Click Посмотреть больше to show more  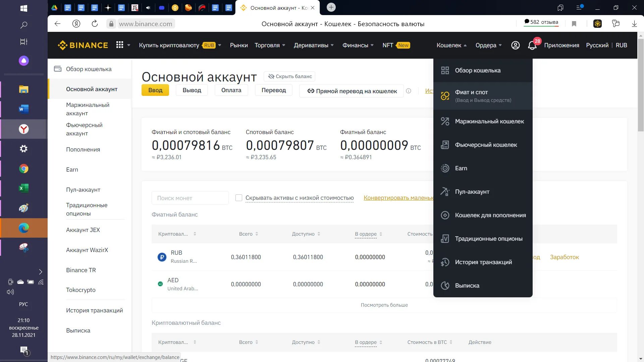point(384,305)
